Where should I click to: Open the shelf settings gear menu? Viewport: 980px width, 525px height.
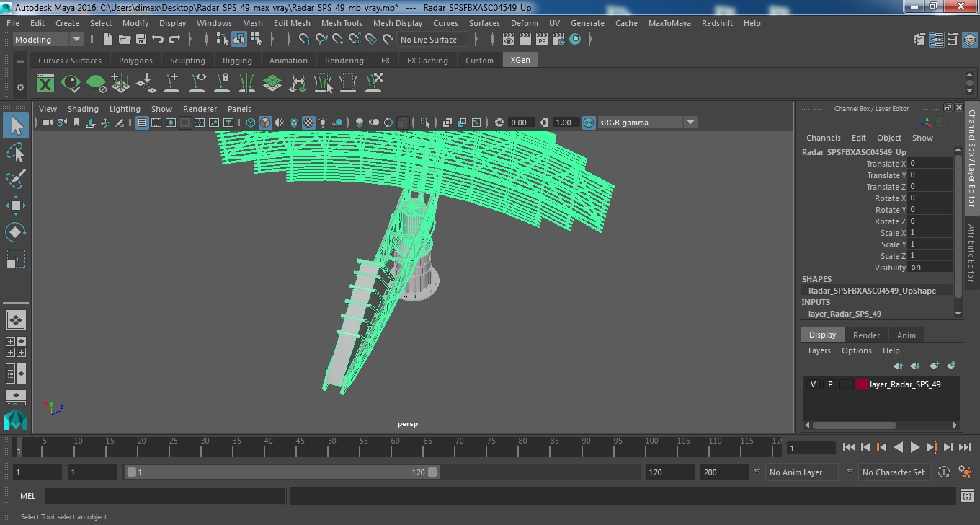point(20,87)
